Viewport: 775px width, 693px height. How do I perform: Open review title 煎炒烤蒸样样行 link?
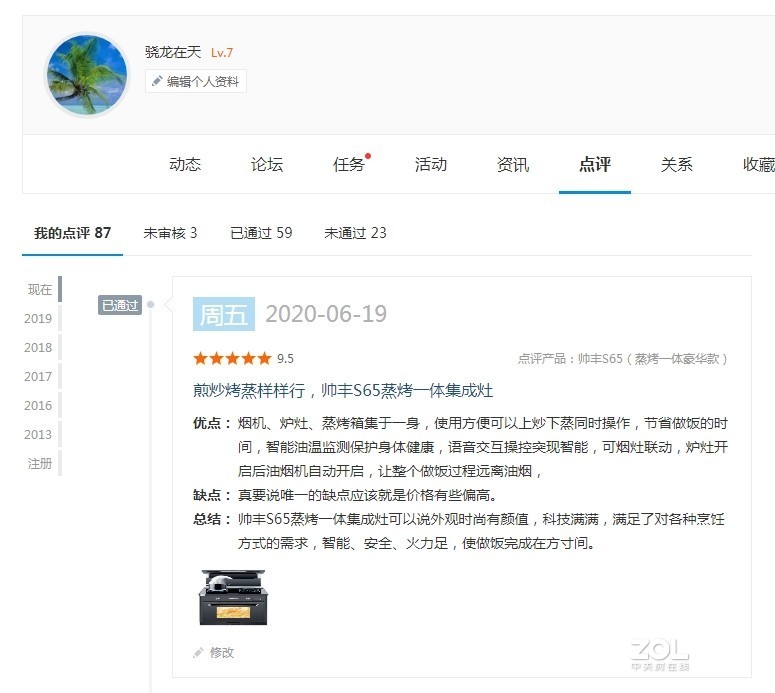[x=343, y=390]
